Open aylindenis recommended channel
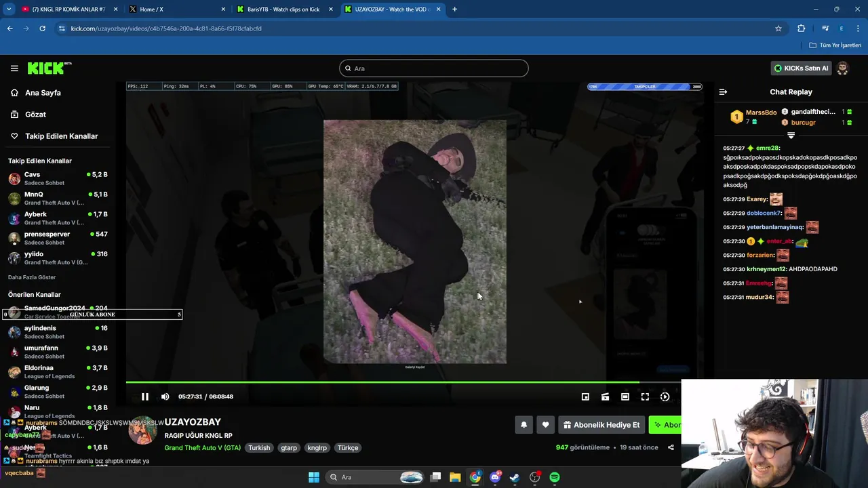Viewport: 868px width, 488px height. pyautogui.click(x=58, y=332)
